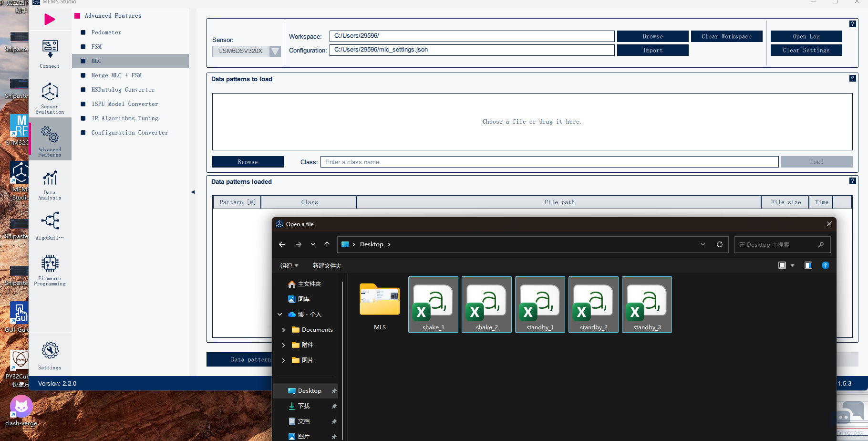Refresh the file dialog folder view
Image resolution: width=868 pixels, height=441 pixels.
pos(719,244)
